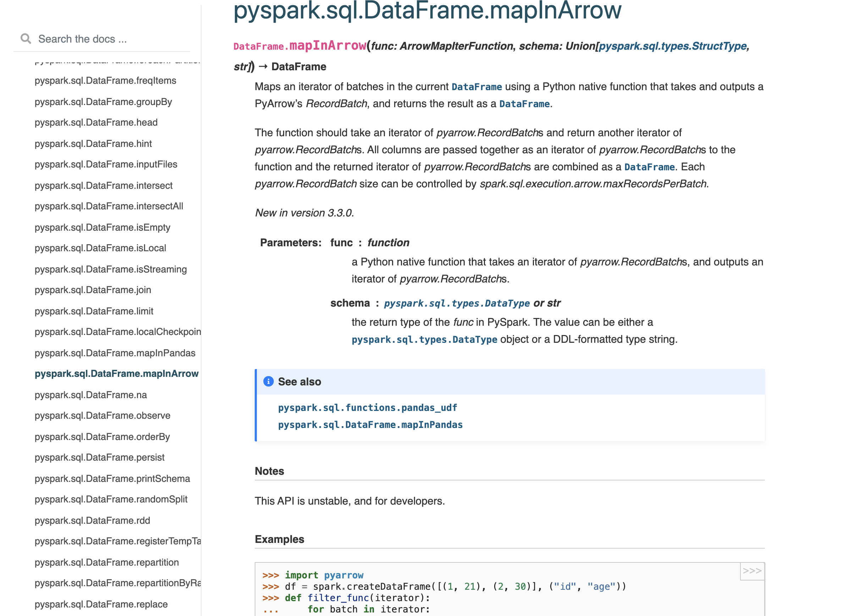Click italic pyspark.sql.types.DataType schema link

[x=457, y=303]
